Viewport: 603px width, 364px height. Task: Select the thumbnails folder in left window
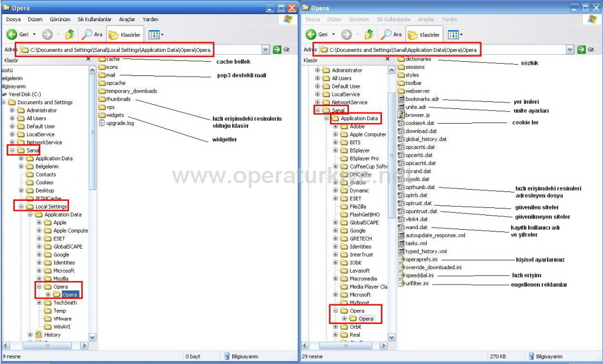pyautogui.click(x=117, y=99)
